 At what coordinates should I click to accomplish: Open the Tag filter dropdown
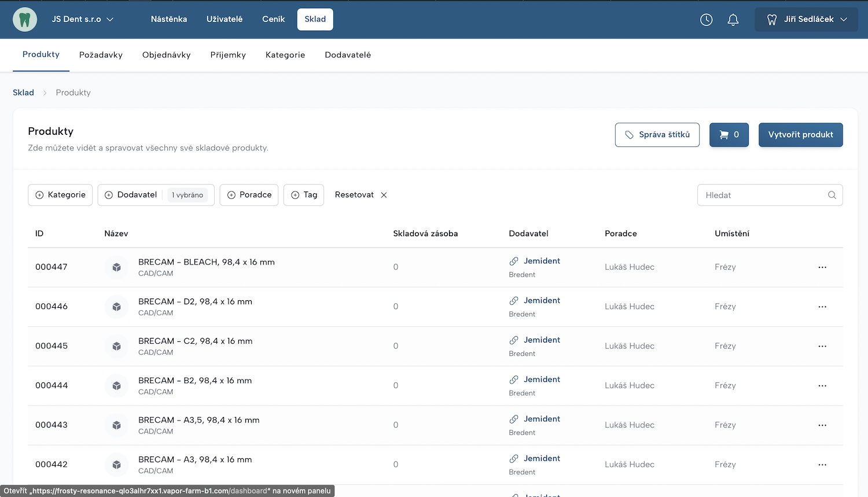[x=304, y=195]
